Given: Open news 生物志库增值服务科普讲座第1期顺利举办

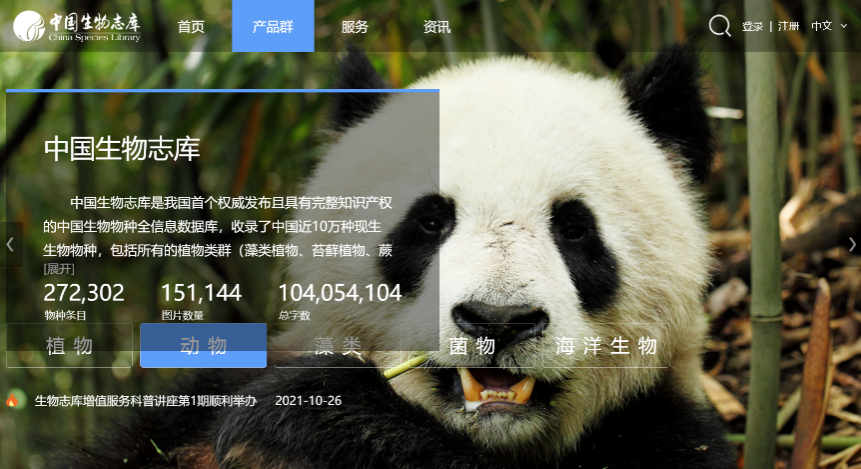Looking at the screenshot, I should tap(146, 401).
